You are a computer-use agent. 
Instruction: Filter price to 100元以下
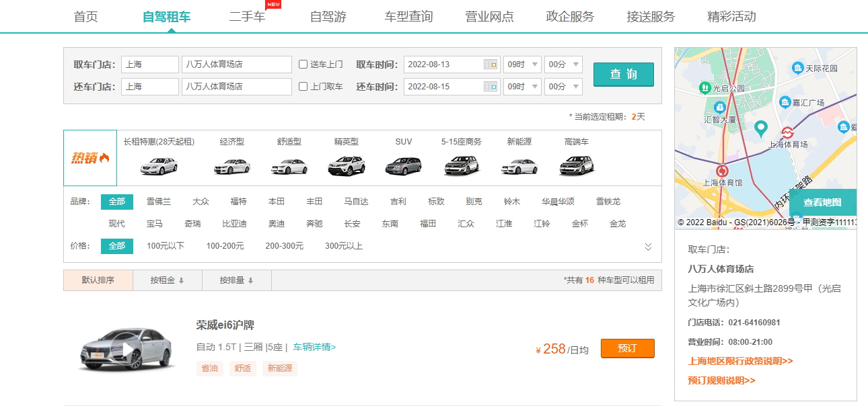tap(166, 246)
